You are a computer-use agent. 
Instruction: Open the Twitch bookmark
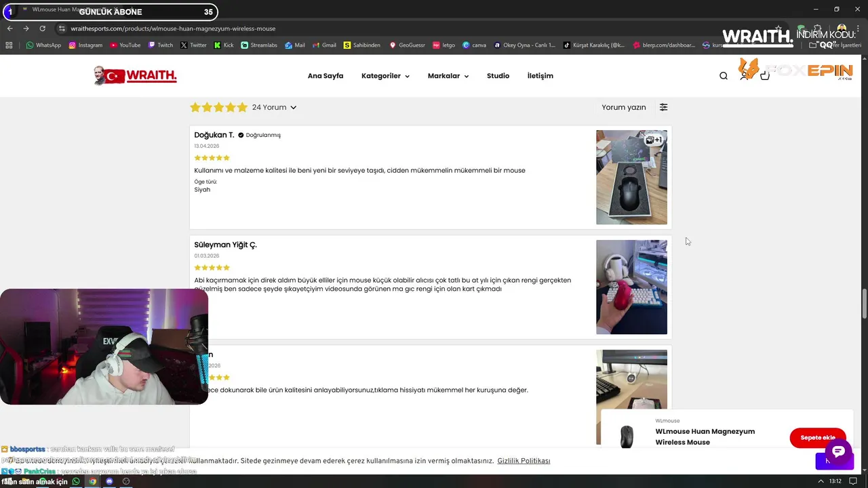161,45
